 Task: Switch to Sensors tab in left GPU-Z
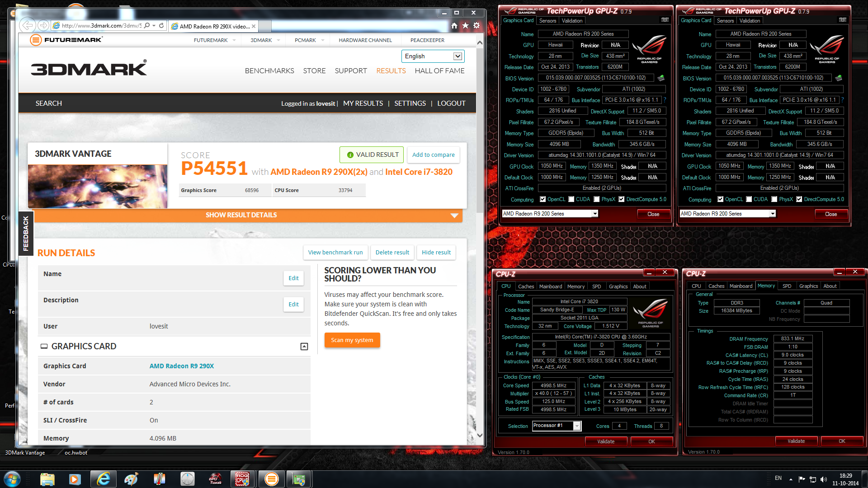click(547, 21)
